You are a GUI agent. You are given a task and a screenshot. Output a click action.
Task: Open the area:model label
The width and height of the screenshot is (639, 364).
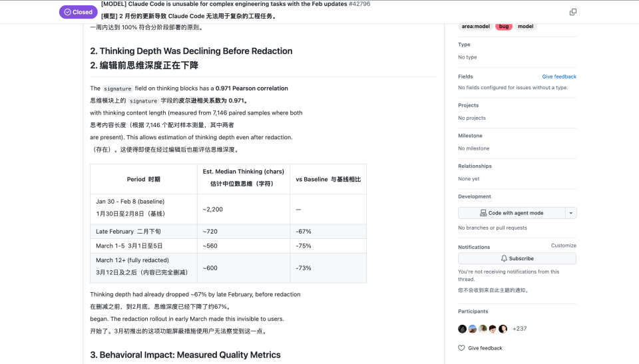pos(475,27)
